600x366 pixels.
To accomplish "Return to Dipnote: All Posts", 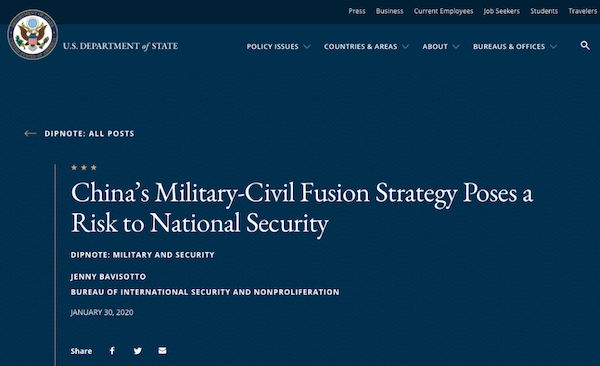I will click(x=89, y=134).
